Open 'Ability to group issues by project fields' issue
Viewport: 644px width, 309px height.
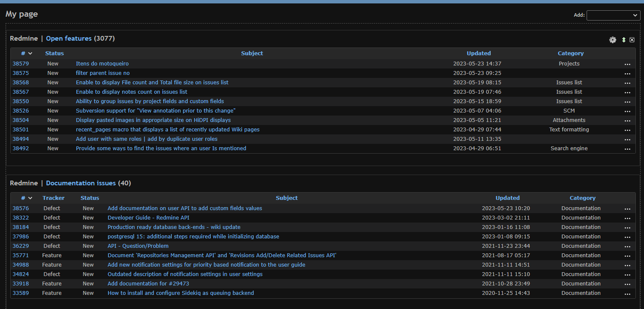(x=150, y=101)
